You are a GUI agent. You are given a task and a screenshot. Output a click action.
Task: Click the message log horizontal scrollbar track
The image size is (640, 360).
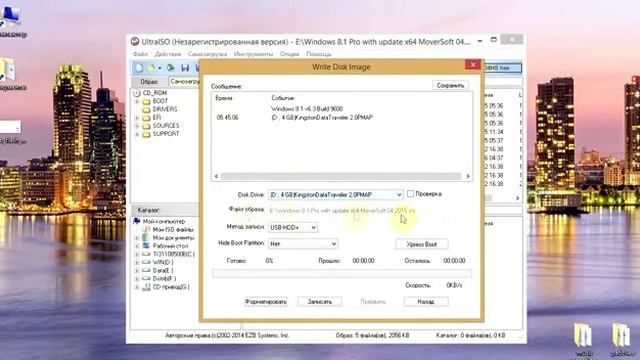pos(341,176)
